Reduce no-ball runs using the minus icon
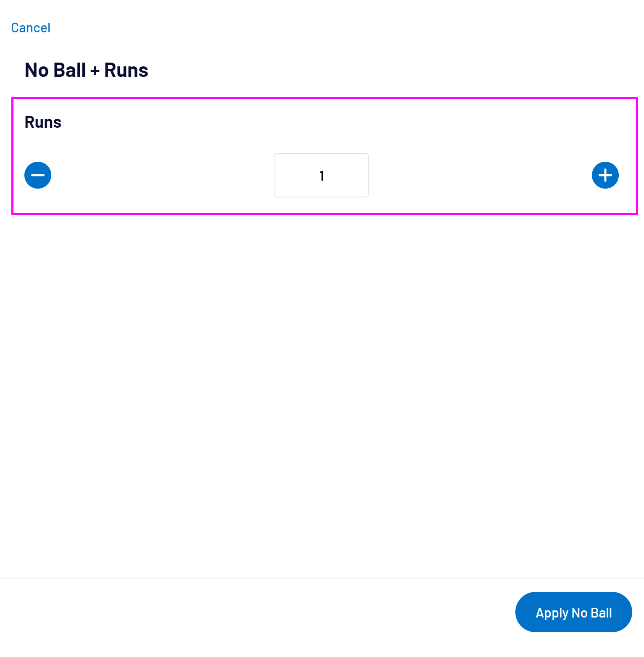This screenshot has height=657, width=644. point(38,175)
